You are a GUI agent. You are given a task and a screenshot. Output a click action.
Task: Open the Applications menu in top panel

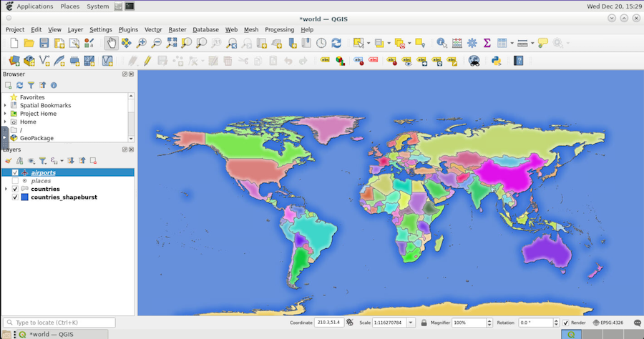(x=35, y=6)
